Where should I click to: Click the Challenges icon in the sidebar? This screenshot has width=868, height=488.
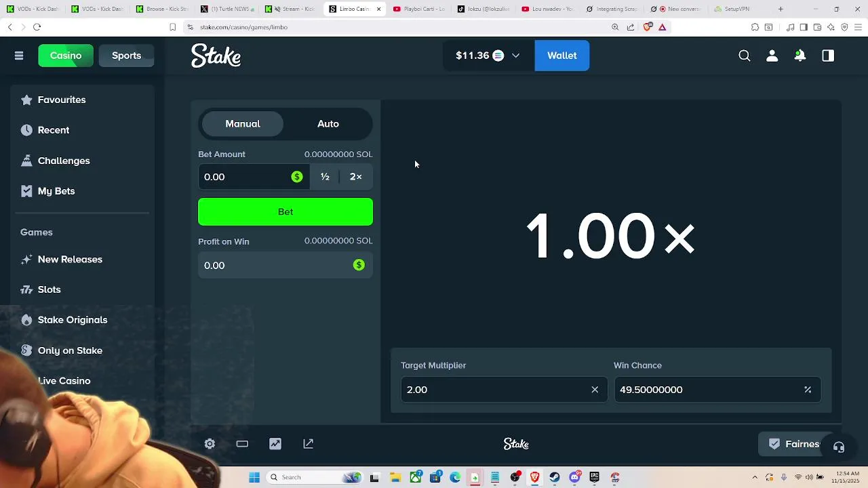point(26,161)
